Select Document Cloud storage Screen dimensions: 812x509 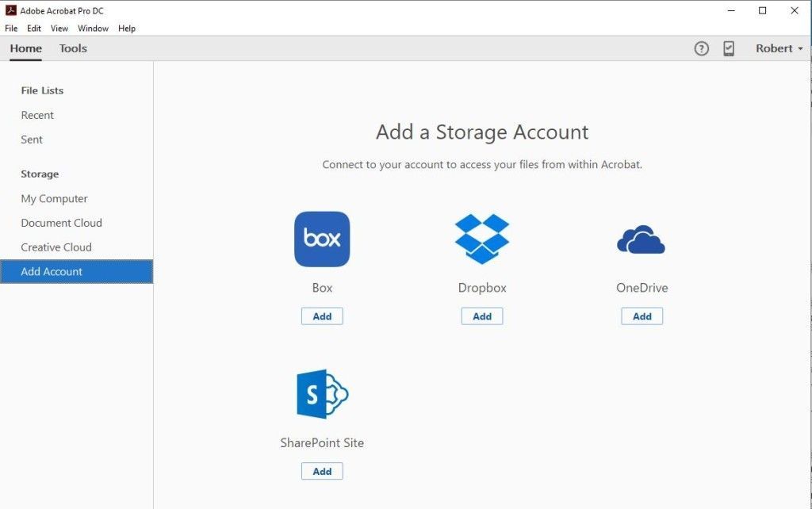(x=77, y=223)
